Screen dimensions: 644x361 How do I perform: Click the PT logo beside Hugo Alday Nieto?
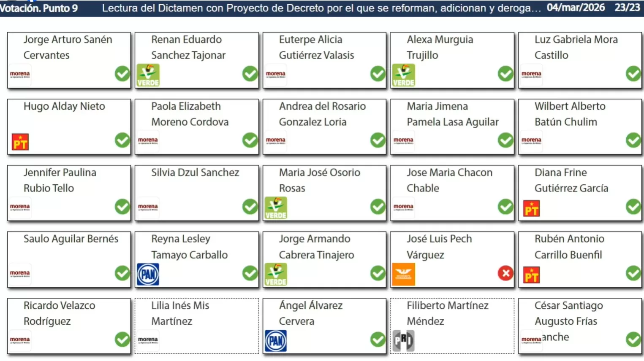click(20, 142)
